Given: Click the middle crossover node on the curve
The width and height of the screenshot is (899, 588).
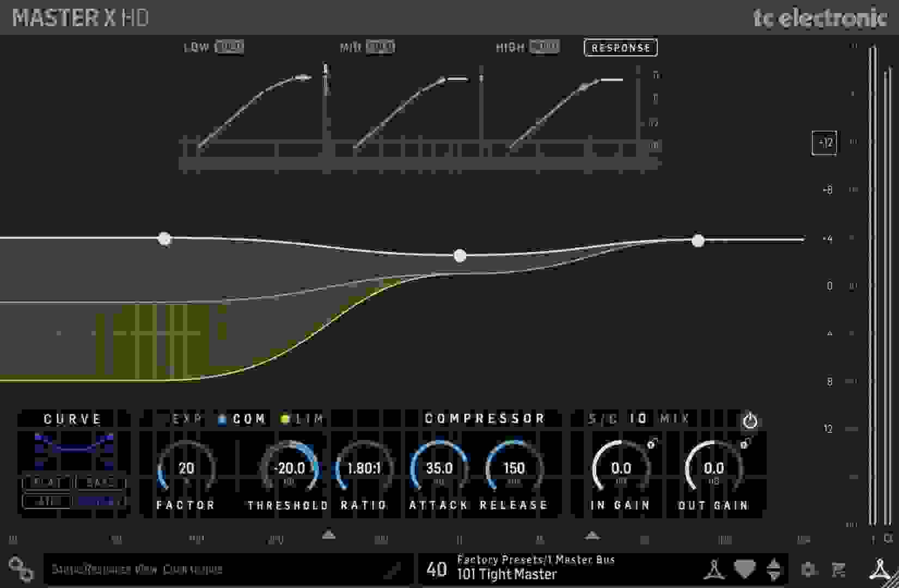Looking at the screenshot, I should click(x=460, y=255).
